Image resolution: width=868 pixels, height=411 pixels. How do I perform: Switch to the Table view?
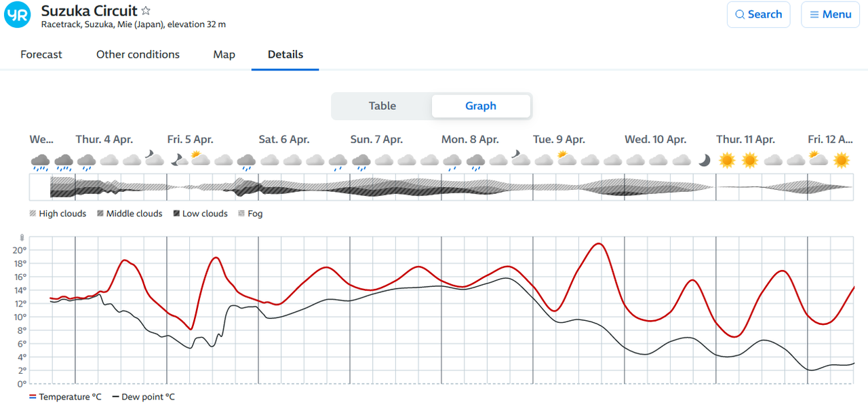[382, 106]
